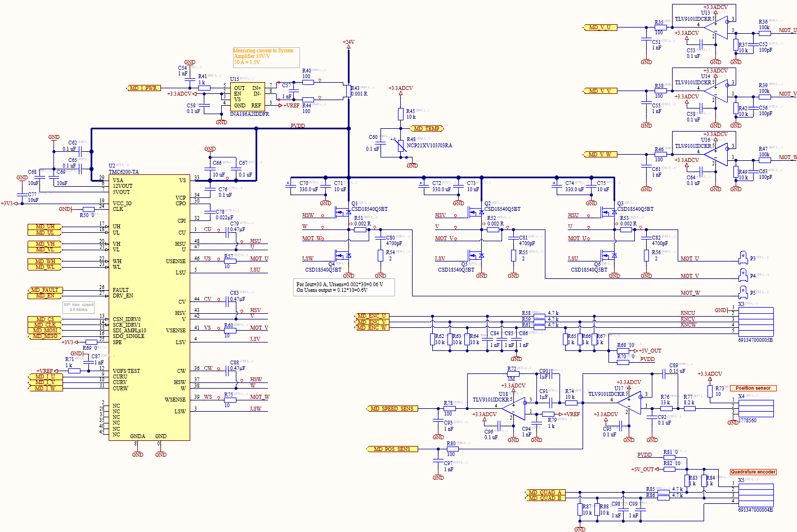Screen dimensions: 797x532
Task: Select op-amp U18 TLV9101IDCKR symbol
Action: point(513,406)
